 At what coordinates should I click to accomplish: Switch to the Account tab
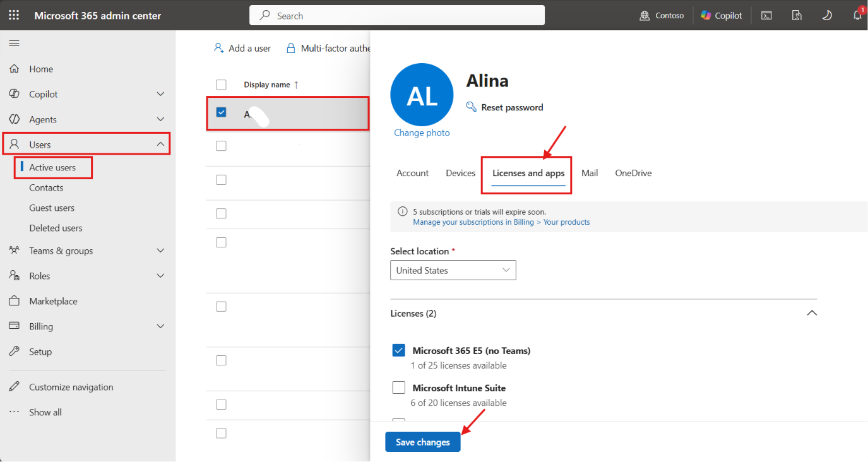(x=413, y=173)
